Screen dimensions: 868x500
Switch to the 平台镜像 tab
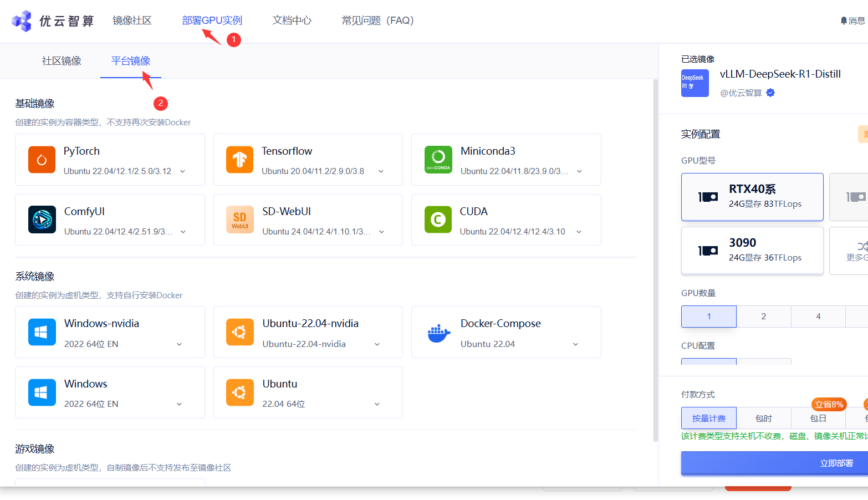131,61
